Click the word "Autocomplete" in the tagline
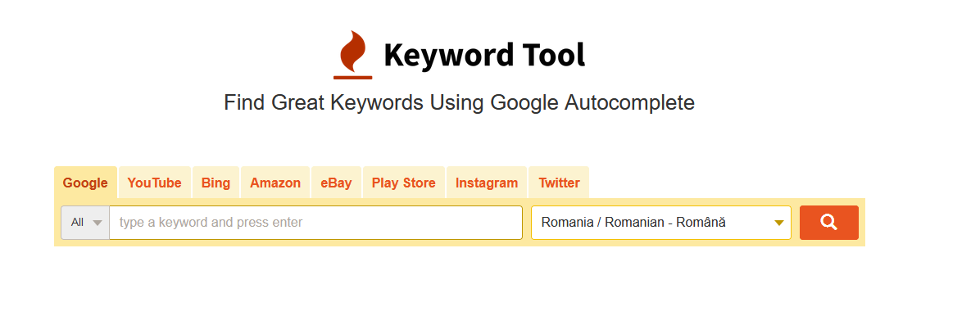Screen dimensions: 980x325 tap(629, 102)
